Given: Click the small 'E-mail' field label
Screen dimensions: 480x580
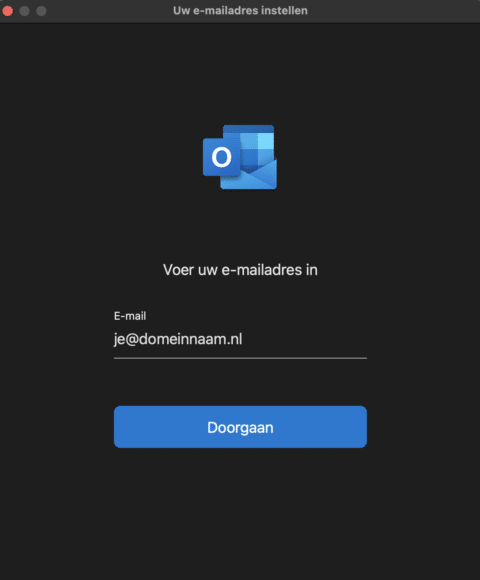Looking at the screenshot, I should [130, 316].
